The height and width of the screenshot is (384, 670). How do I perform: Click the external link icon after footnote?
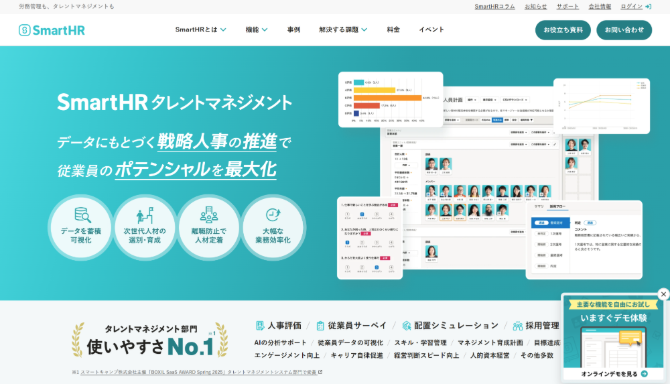[x=320, y=372]
